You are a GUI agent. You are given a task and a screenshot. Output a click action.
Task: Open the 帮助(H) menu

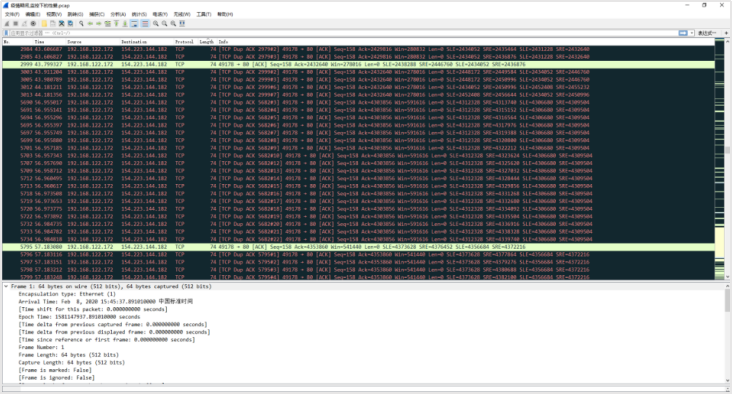point(225,14)
